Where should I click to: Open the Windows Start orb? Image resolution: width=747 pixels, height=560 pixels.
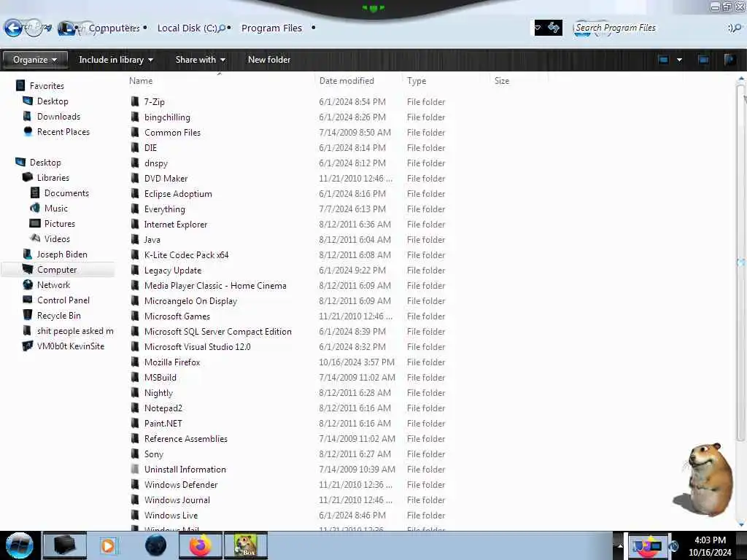(x=19, y=545)
